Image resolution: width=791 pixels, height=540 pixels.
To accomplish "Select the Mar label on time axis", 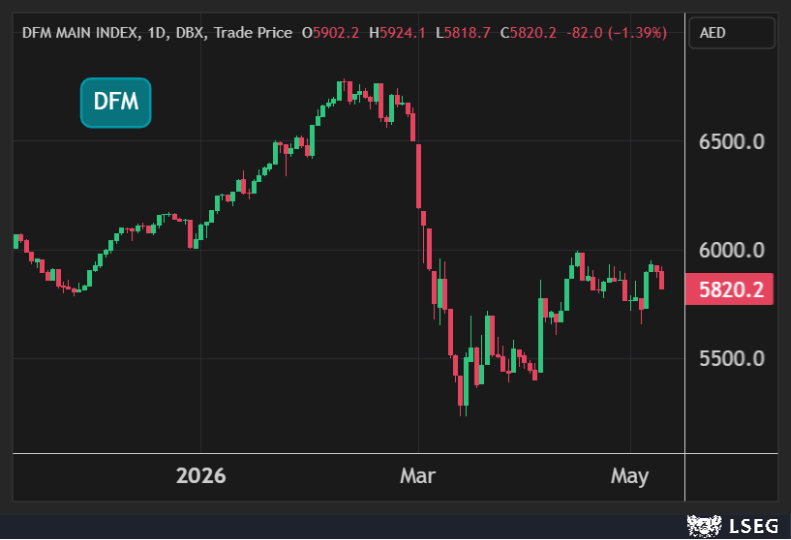I will pyautogui.click(x=418, y=476).
